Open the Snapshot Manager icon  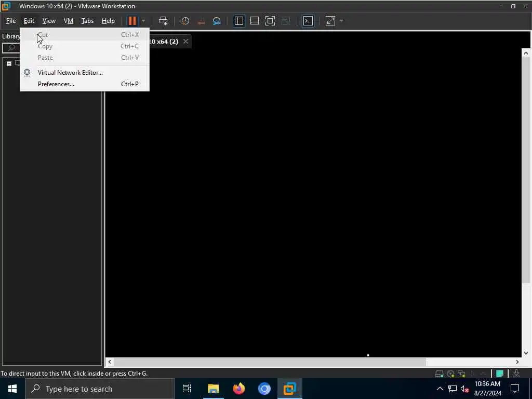click(x=217, y=21)
